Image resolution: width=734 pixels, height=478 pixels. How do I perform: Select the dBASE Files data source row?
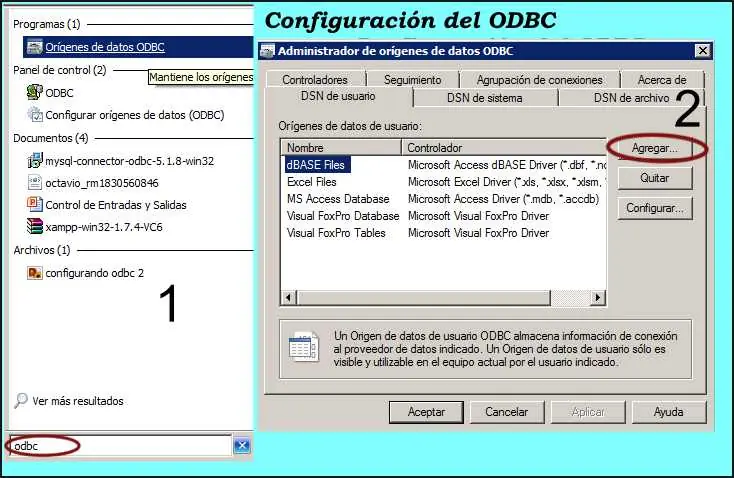click(x=443, y=165)
